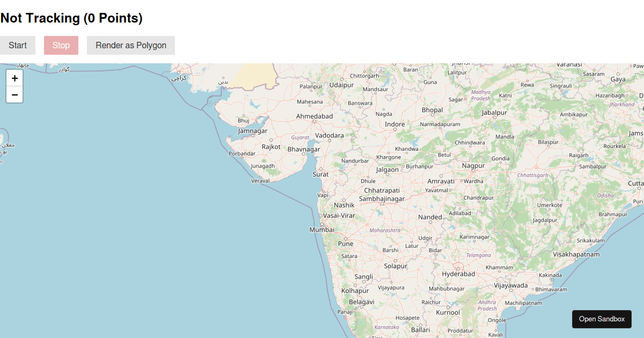The image size is (644, 338).
Task: Click the Ballari city label
Action: click(420, 330)
